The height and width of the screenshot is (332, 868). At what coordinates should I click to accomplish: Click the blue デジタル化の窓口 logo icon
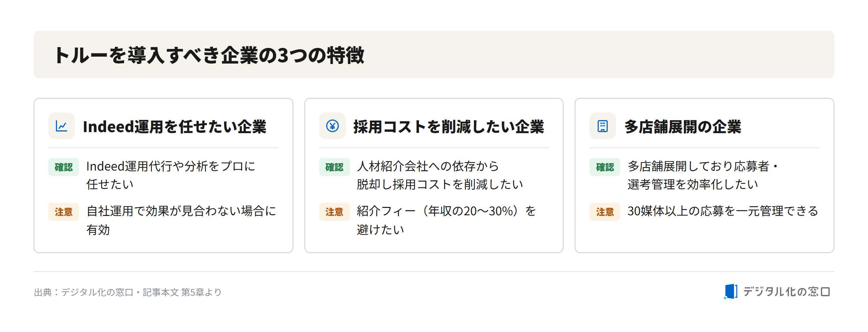click(x=730, y=291)
